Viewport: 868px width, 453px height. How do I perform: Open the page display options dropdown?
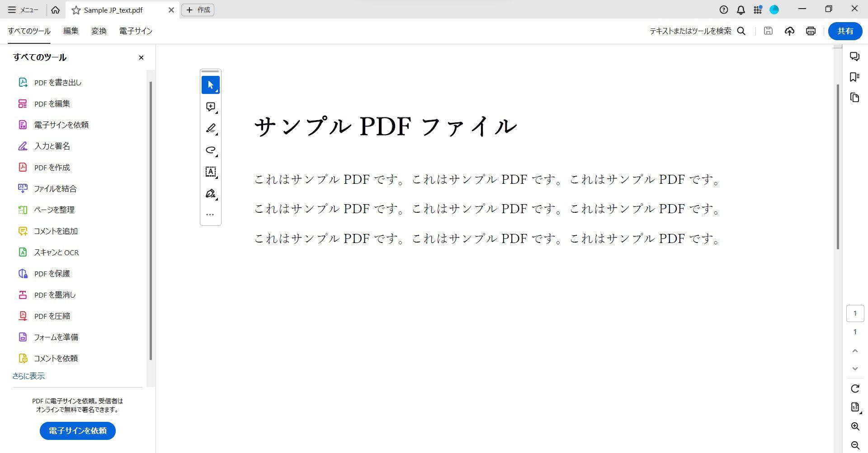tap(854, 407)
